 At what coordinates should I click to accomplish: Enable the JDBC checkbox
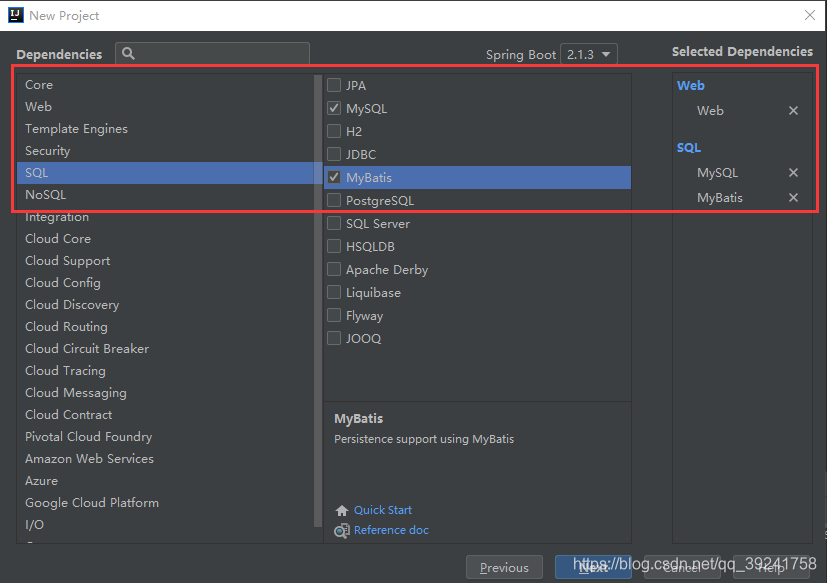334,154
